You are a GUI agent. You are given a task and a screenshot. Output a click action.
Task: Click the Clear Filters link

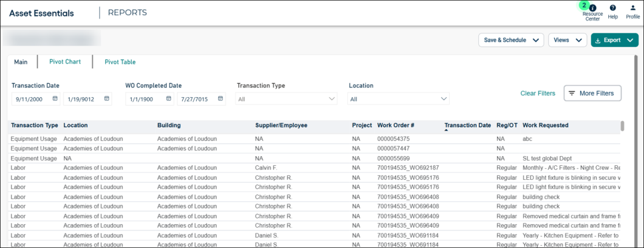tap(538, 94)
